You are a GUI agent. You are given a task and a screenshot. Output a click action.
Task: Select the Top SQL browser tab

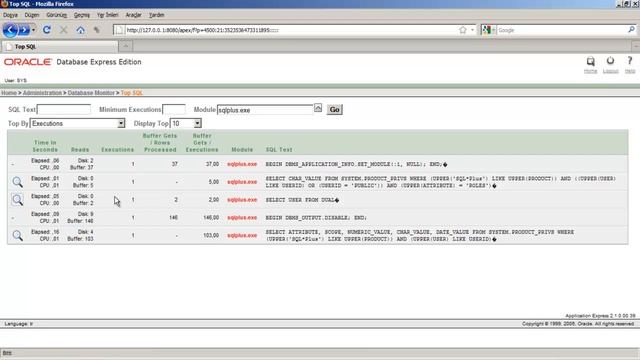[60, 47]
